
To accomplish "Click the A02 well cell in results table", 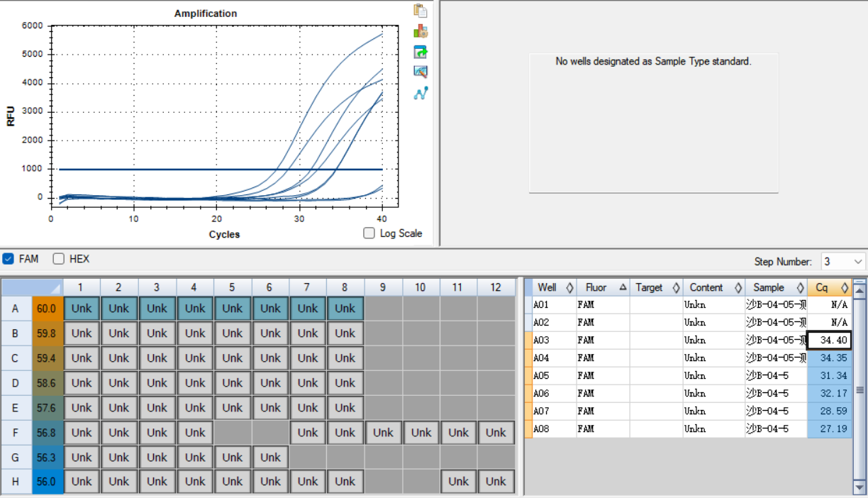I will [554, 323].
